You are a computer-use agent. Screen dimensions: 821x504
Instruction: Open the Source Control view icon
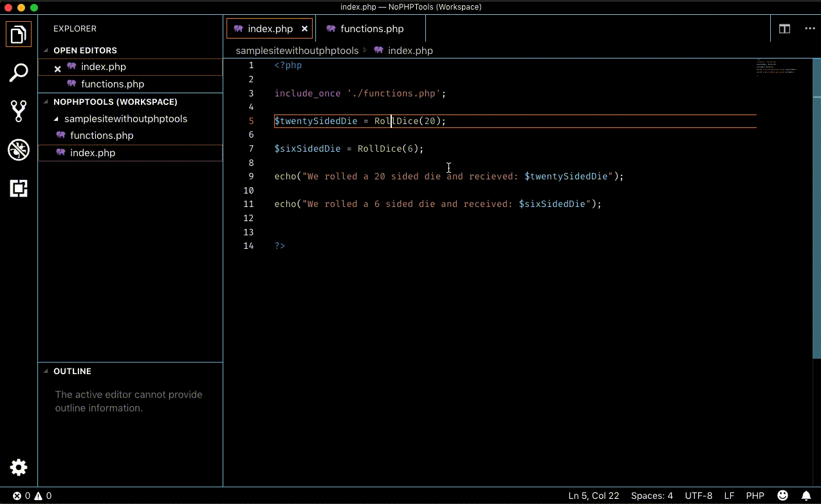coord(19,111)
